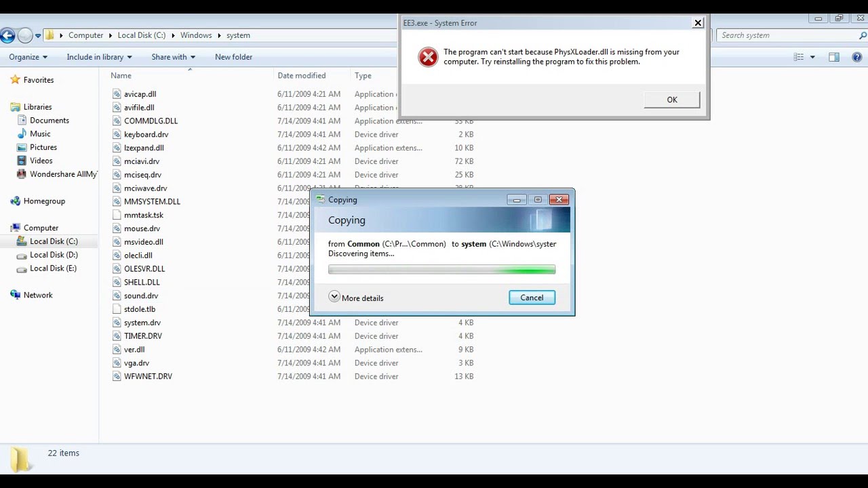The width and height of the screenshot is (868, 488).
Task: Expand the breadcrumb arrow after Windows
Action: pos(219,35)
